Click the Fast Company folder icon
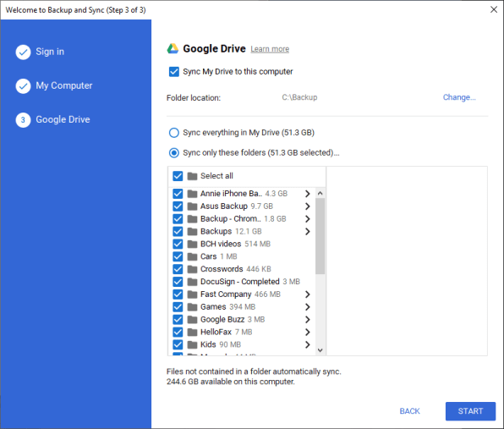This screenshot has width=504, height=429. pos(192,294)
